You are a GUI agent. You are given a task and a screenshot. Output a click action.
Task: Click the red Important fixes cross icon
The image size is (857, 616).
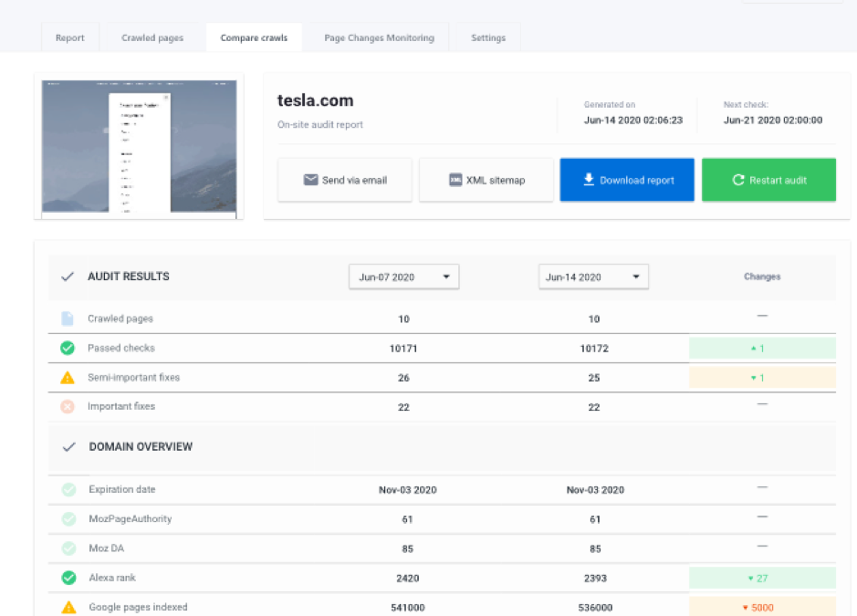(x=68, y=406)
